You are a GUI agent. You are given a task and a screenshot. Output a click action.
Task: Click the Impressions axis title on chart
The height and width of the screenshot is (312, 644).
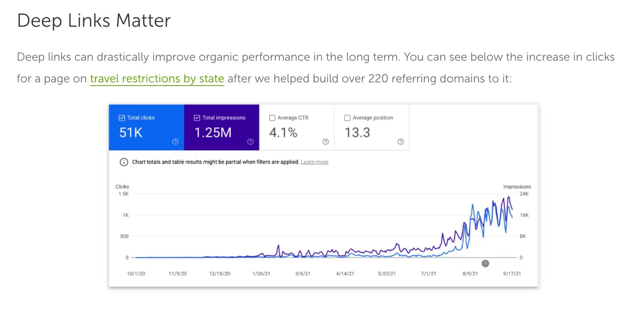click(517, 187)
